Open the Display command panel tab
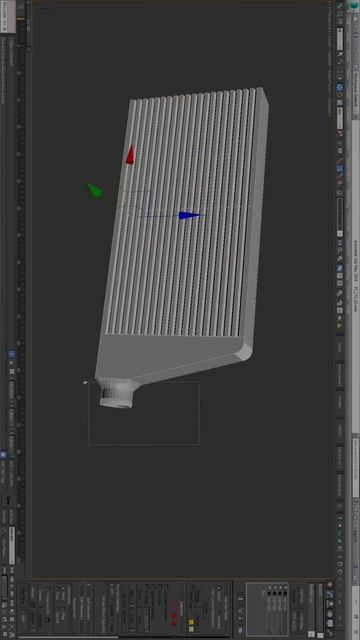 point(330,623)
